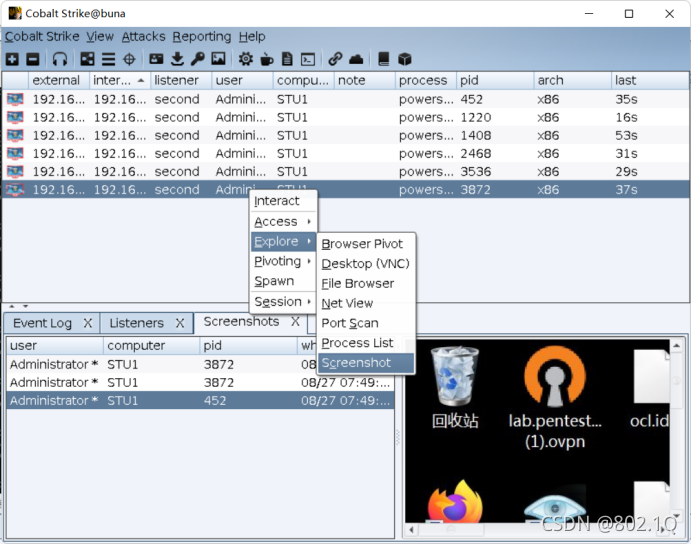Click the terminal scripted web delivery icon
This screenshot has height=545, width=692.
click(x=308, y=59)
